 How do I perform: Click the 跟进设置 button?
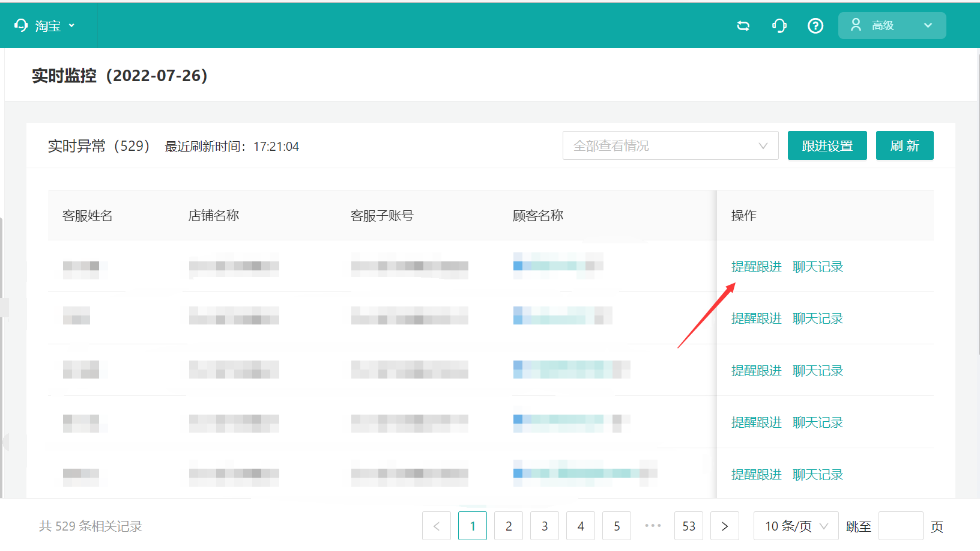[x=827, y=145]
